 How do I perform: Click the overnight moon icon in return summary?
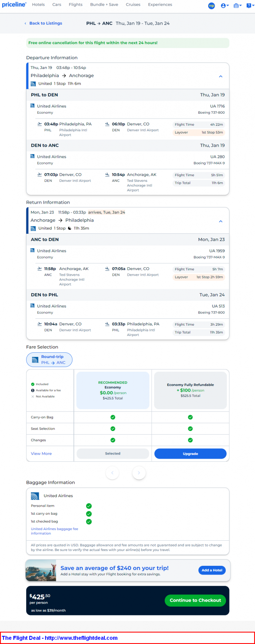pos(70,228)
